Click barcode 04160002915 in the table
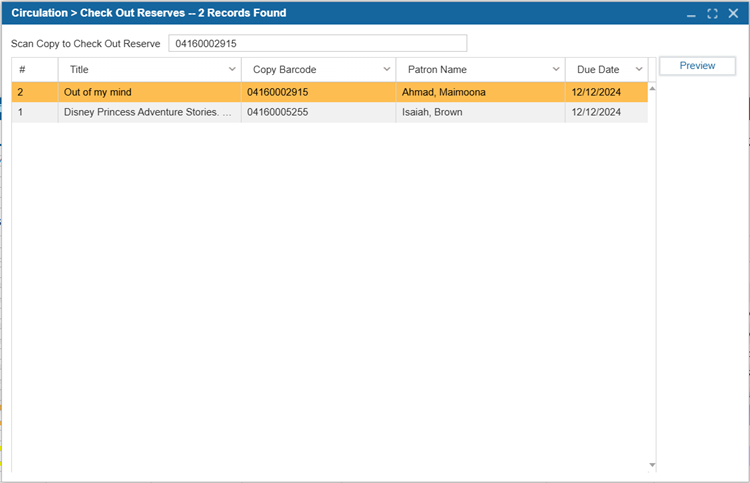Screen dimensions: 750x483 pyautogui.click(x=319, y=92)
